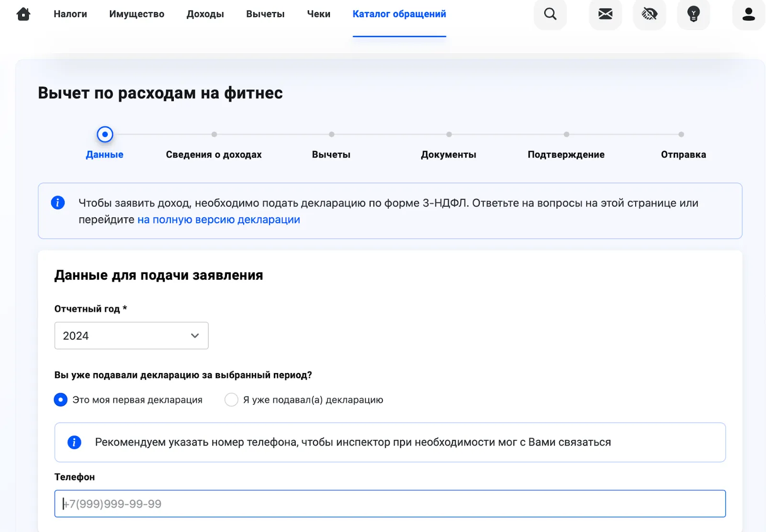This screenshot has height=532, width=766.
Task: Select radio option 'Это моя первая декларация'
Action: pos(60,399)
